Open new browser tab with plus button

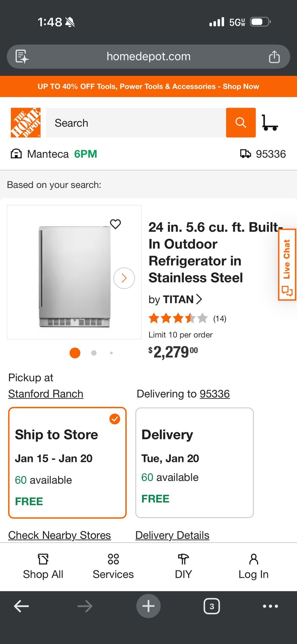pyautogui.click(x=148, y=606)
